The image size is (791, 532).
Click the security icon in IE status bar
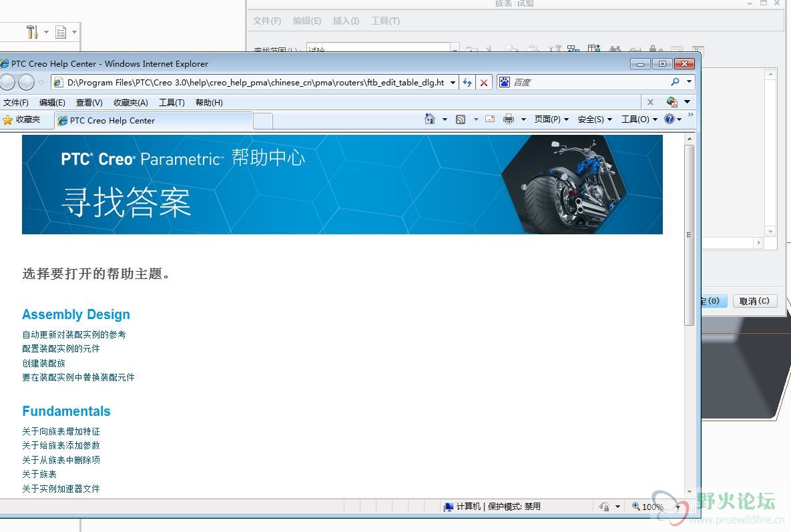coord(604,507)
